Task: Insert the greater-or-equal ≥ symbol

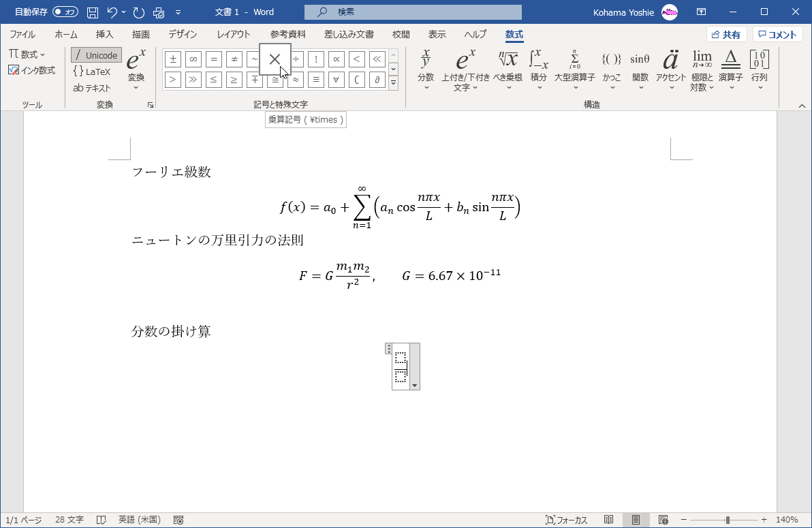Action: tap(234, 80)
